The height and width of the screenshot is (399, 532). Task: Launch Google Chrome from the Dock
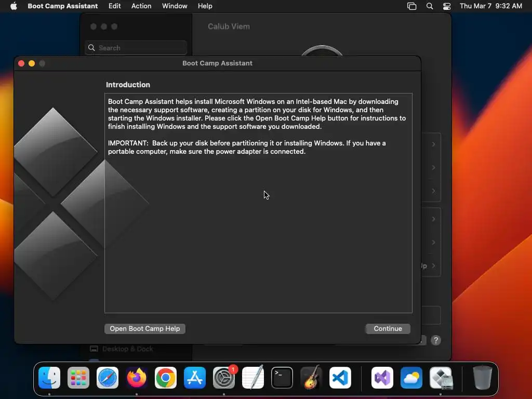point(166,378)
